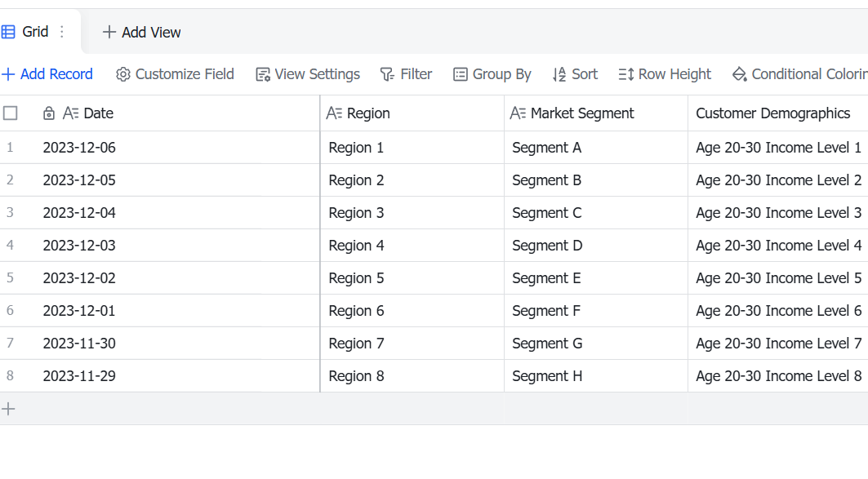Click the Region column header
Screen dimensions: 868x479
[x=412, y=113]
